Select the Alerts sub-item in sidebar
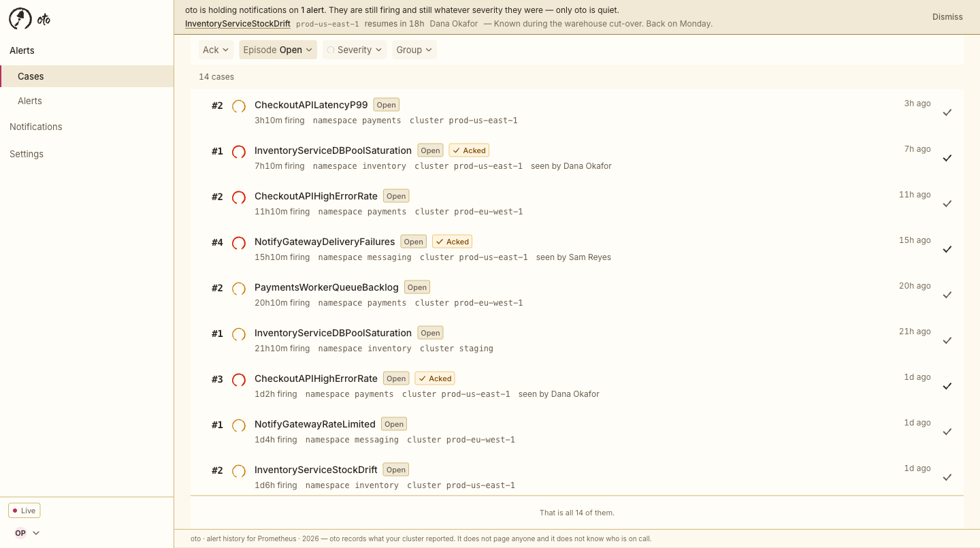This screenshot has width=980, height=548. [x=87, y=101]
